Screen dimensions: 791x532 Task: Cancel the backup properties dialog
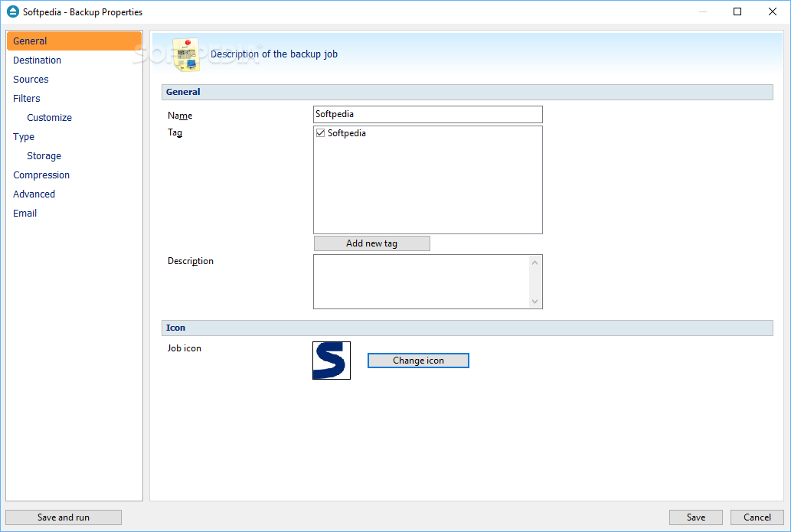coord(757,517)
